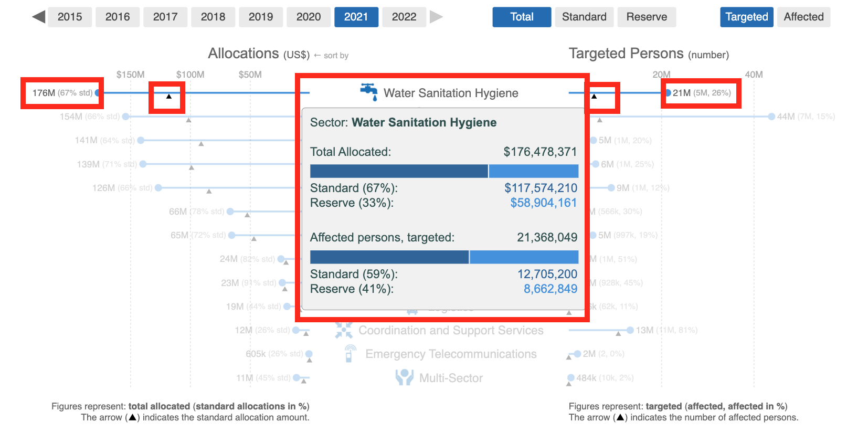868x443 pixels.
Task: Sort by Targeted Persons heading
Action: (649, 54)
